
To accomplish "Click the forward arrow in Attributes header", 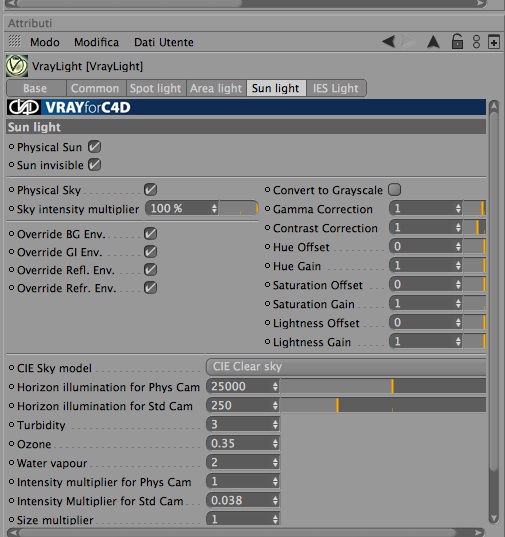I will tap(407, 42).
